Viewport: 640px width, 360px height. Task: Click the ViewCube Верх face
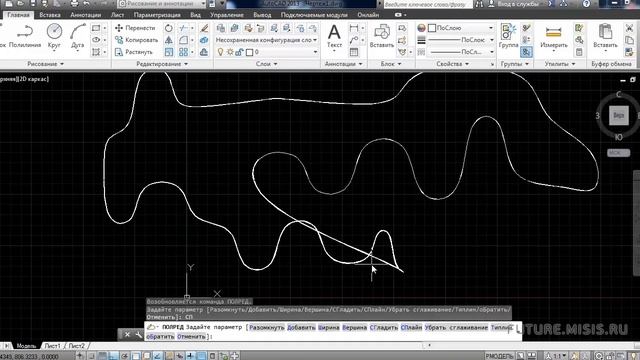coord(618,115)
